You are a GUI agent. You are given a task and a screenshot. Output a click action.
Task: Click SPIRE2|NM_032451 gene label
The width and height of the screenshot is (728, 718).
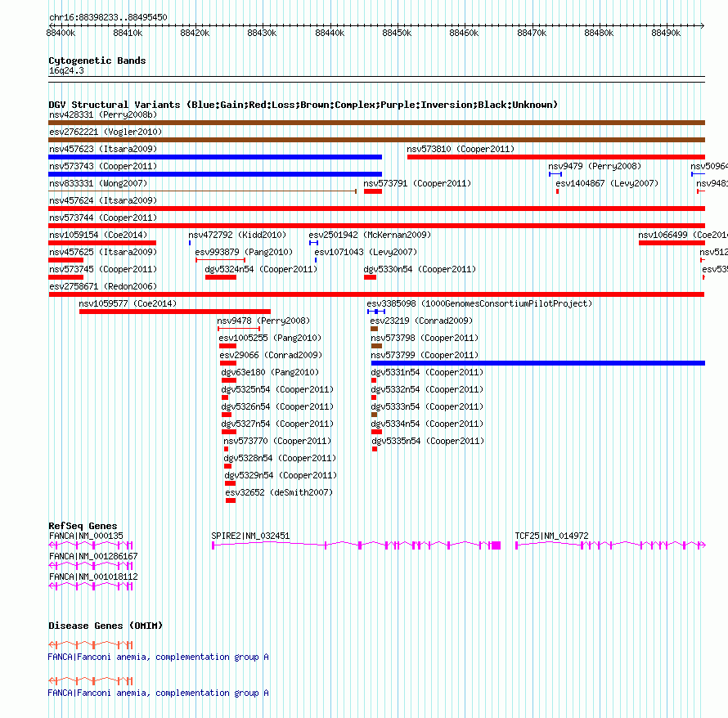point(250,536)
